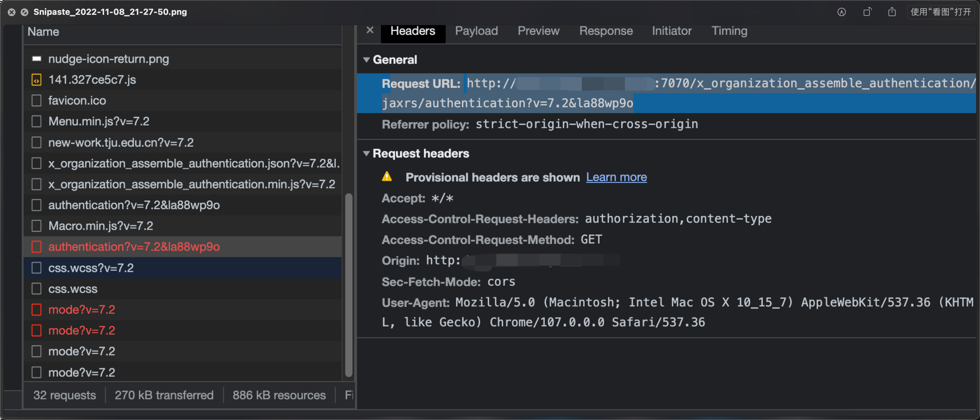Click the box beside css.wcss?v=7.2 row
The height and width of the screenshot is (420, 980).
click(36, 268)
